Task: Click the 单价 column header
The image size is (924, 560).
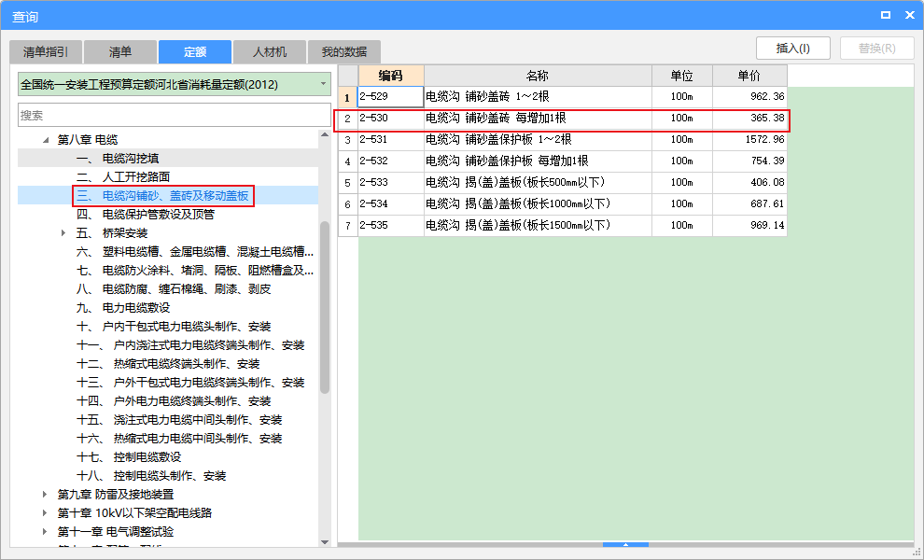Action: coord(749,76)
